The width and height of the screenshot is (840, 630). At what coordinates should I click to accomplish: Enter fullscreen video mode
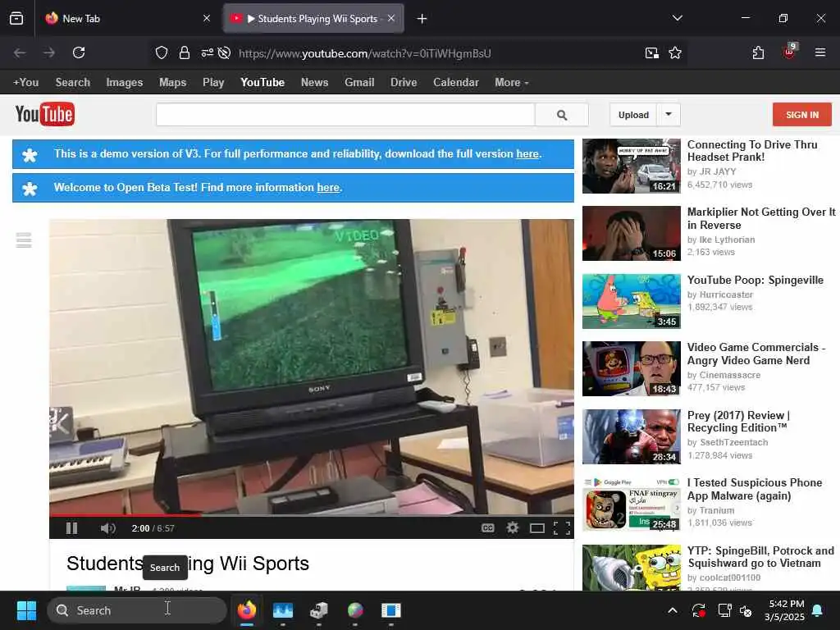coord(561,528)
